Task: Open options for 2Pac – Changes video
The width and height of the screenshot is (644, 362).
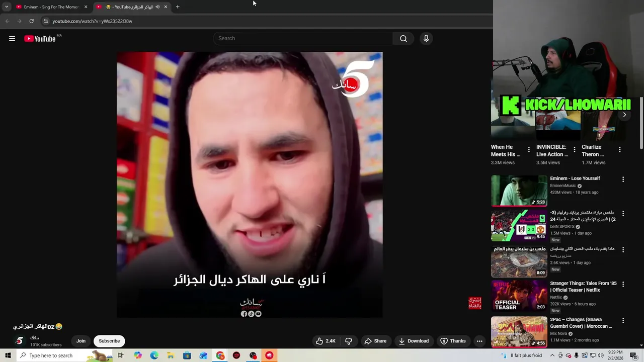Action: point(623,320)
